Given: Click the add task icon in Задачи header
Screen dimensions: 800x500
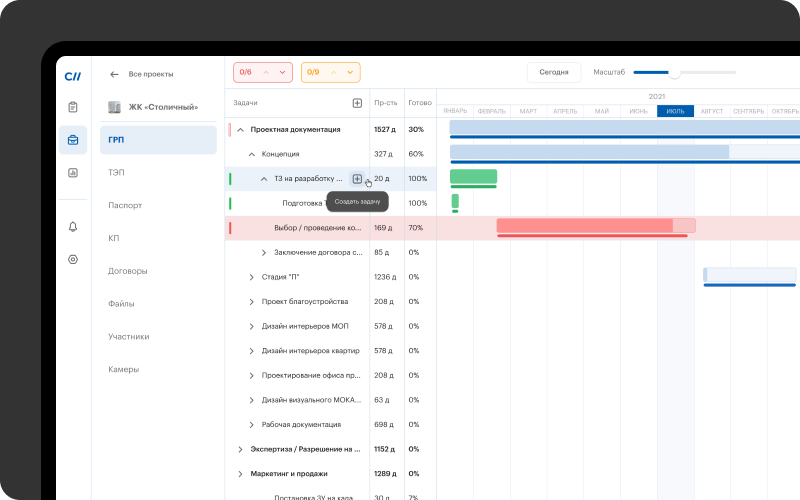Looking at the screenshot, I should point(357,103).
